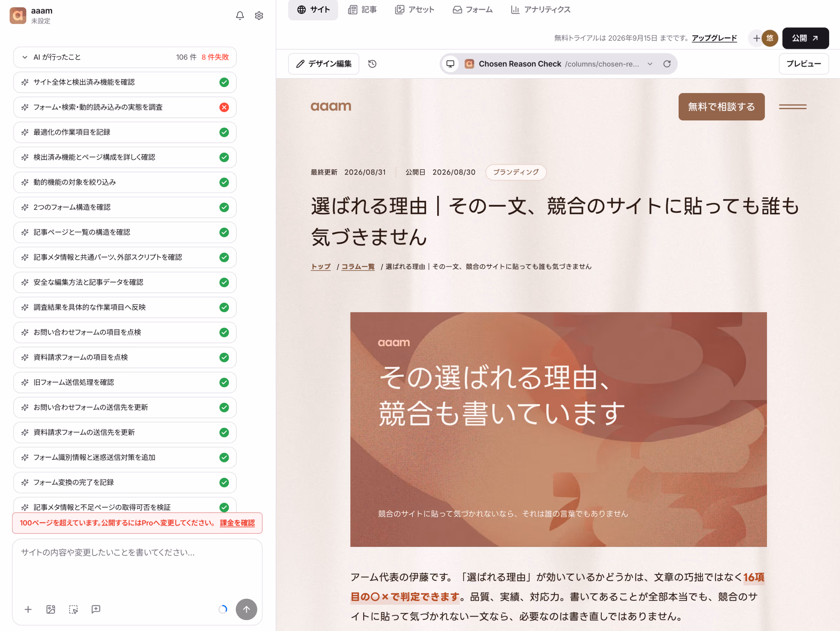Screen dimensions: 840x631
Task: Click the user avatar 悠
Action: (x=770, y=38)
